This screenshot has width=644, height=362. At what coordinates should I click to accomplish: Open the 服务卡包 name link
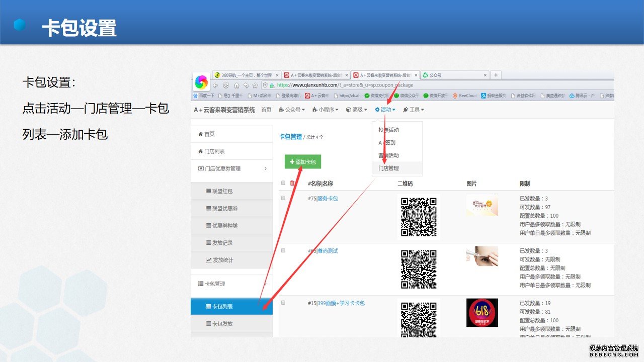pyautogui.click(x=328, y=199)
